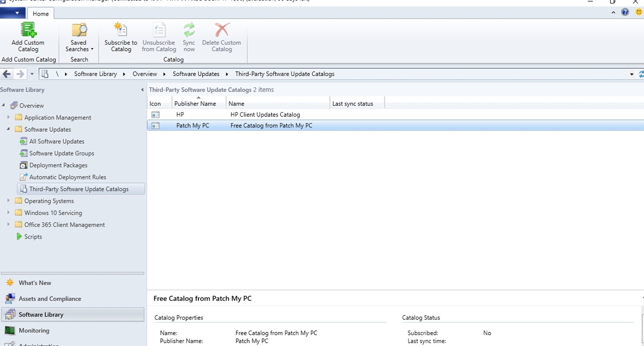Click the Catalog Status section heading
This screenshot has width=644, height=346.
[421, 318]
